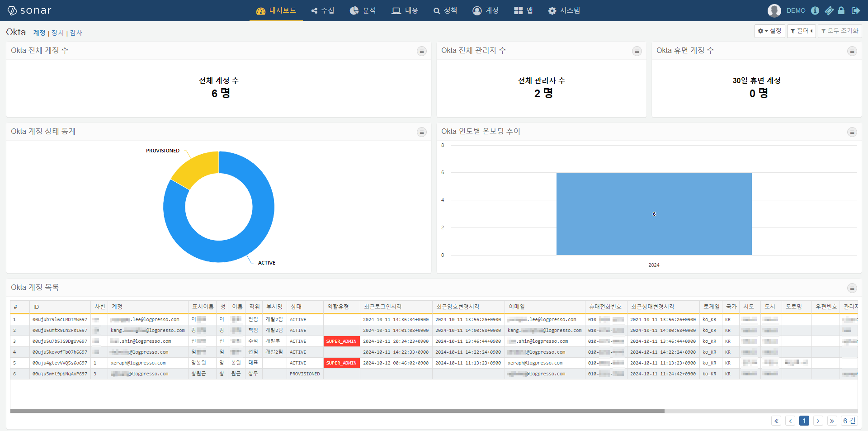Click the 6 건 count button
The height and width of the screenshot is (431, 868).
pyautogui.click(x=849, y=421)
